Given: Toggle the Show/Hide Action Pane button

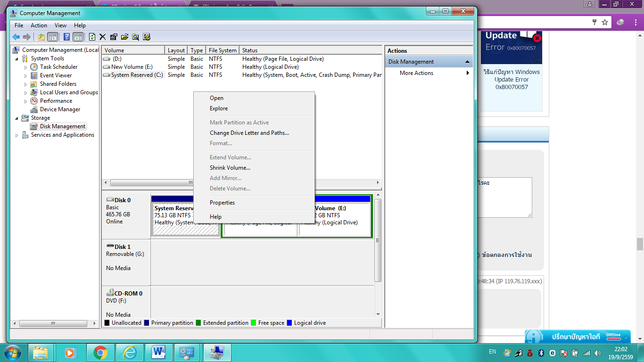Looking at the screenshot, I should (x=78, y=37).
